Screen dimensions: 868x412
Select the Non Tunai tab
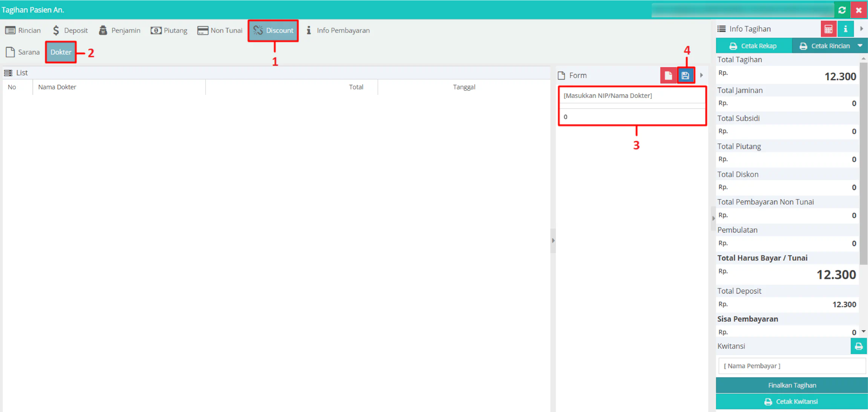click(220, 30)
